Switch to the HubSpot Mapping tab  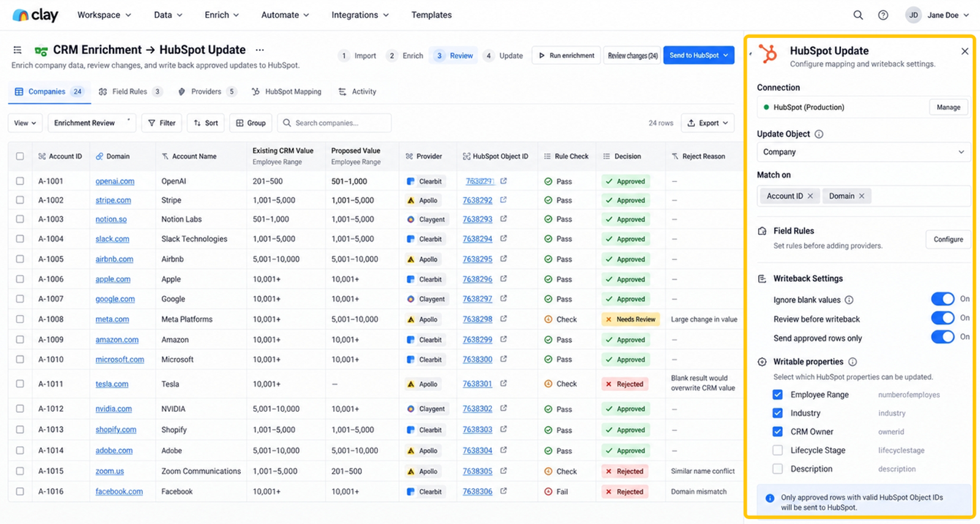click(x=287, y=92)
